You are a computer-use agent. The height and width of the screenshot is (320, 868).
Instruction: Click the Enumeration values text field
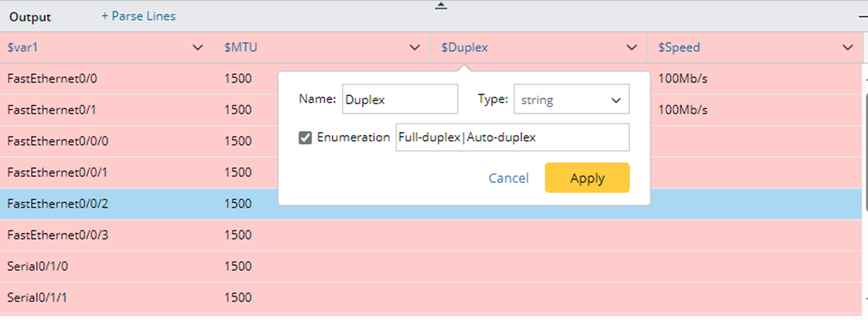click(512, 138)
